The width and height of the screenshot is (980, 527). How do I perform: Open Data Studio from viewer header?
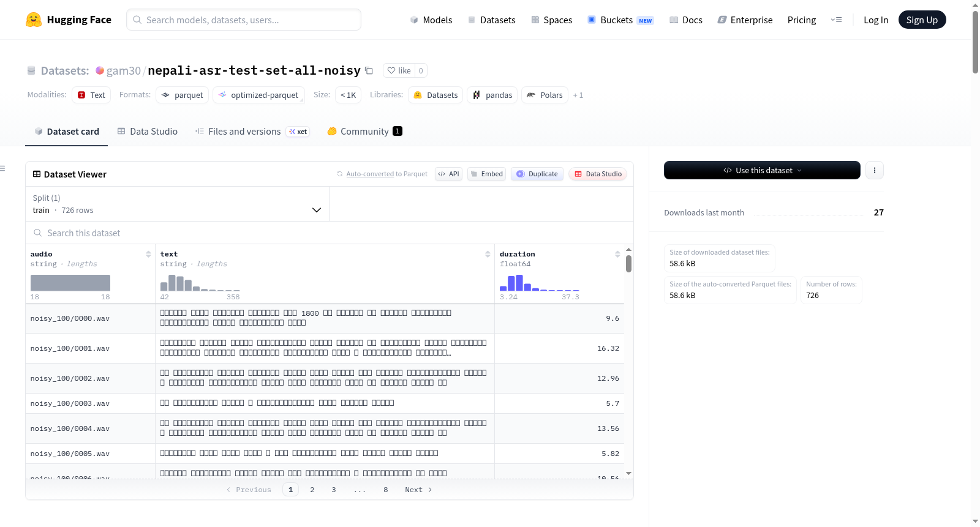pos(598,174)
